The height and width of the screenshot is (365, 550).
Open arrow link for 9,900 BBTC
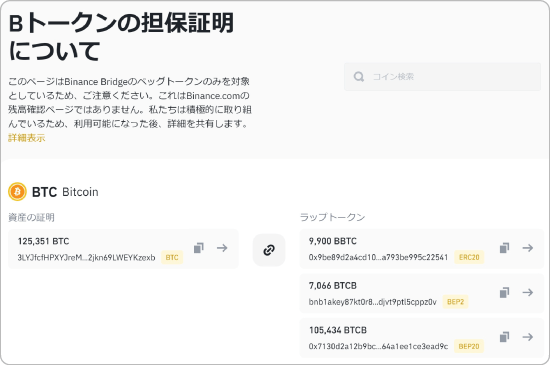coord(528,248)
